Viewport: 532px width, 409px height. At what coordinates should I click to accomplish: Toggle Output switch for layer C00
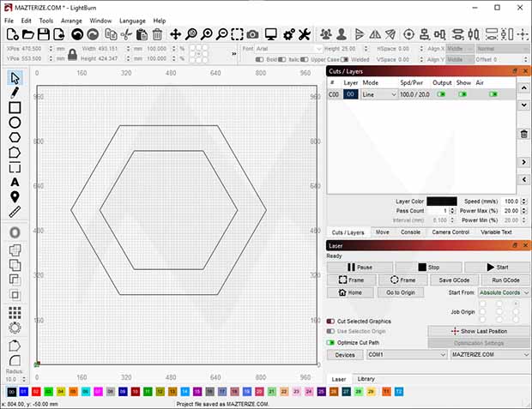(x=441, y=94)
